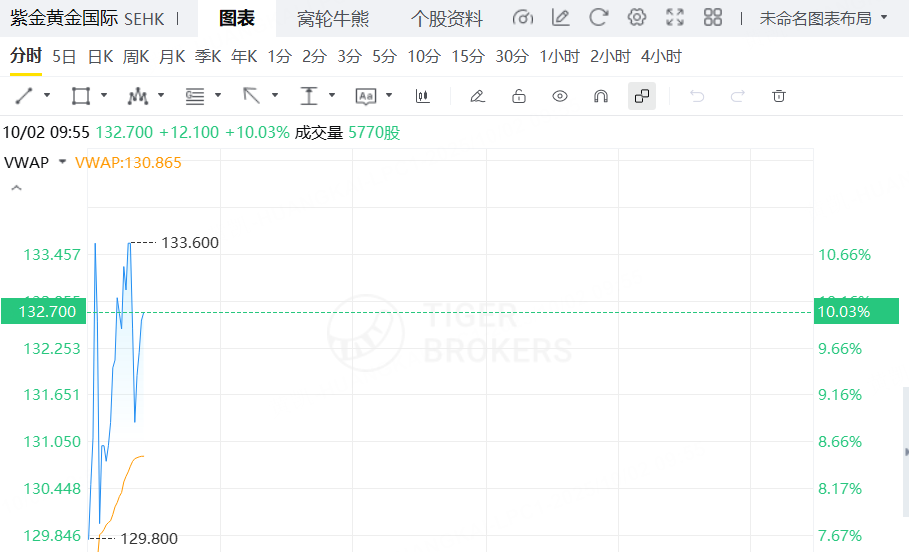This screenshot has height=552, width=909.
Task: Toggle the continuous drawing mode button
Action: [642, 96]
